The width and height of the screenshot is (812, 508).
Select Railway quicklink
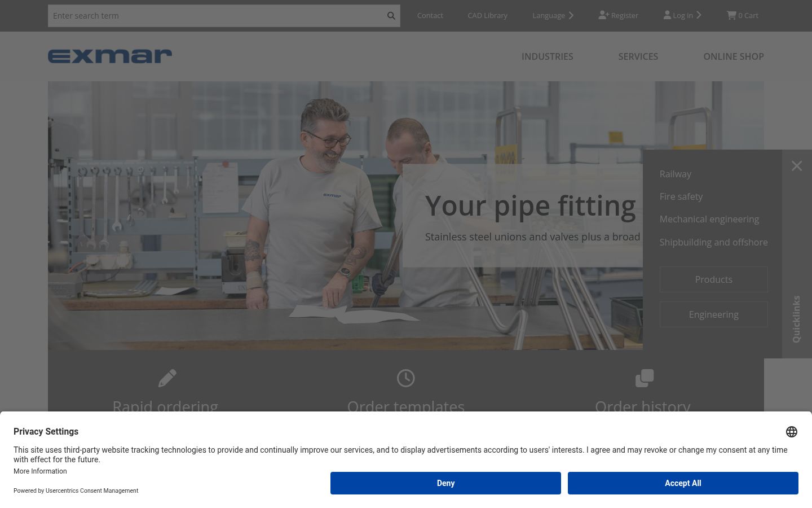[676, 174]
